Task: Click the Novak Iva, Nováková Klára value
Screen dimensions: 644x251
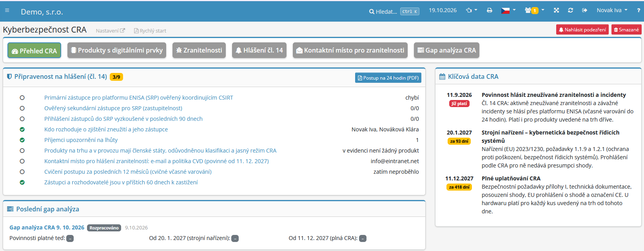Action: point(385,129)
